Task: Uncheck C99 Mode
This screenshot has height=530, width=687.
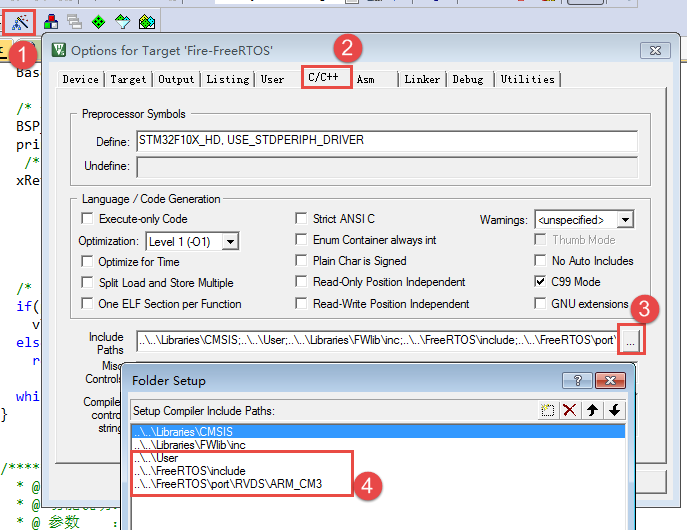Action: pos(540,281)
